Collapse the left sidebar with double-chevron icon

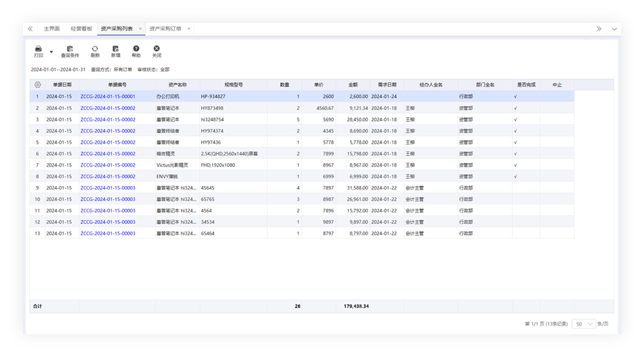(30, 29)
